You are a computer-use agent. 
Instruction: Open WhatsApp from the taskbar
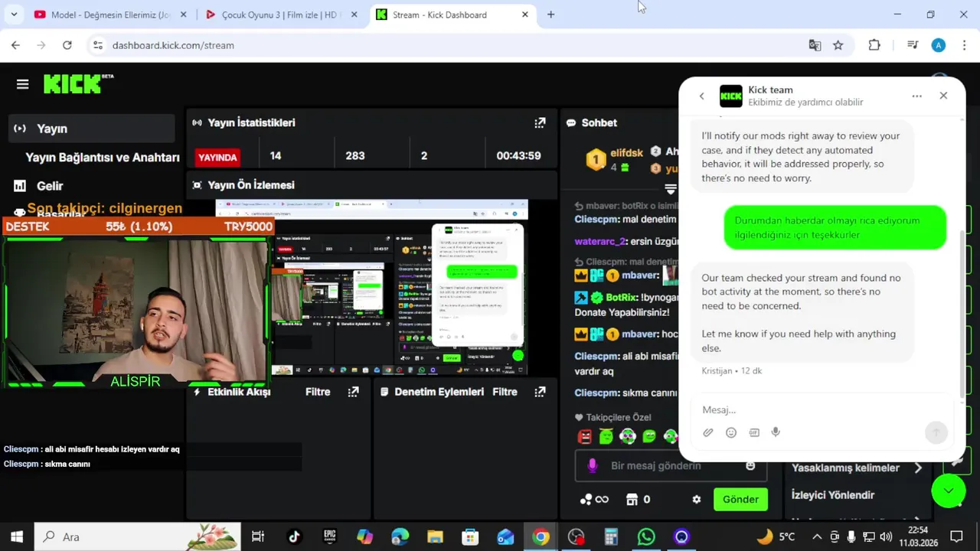pyautogui.click(x=646, y=536)
